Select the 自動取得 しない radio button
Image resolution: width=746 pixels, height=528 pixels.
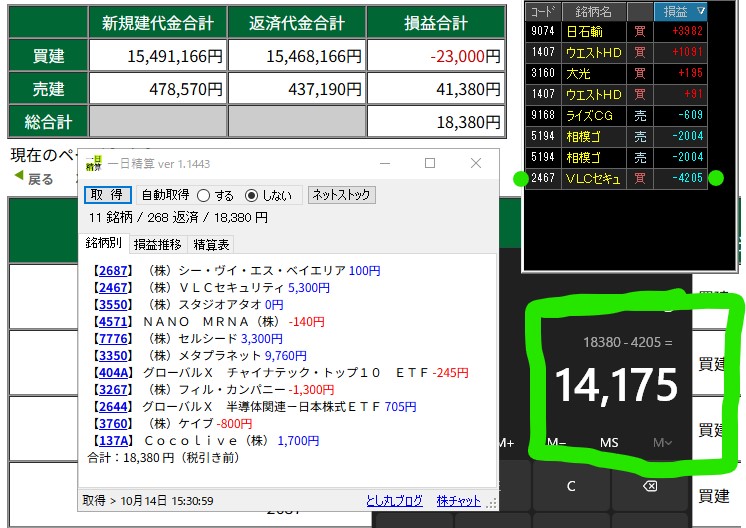pyautogui.click(x=251, y=195)
